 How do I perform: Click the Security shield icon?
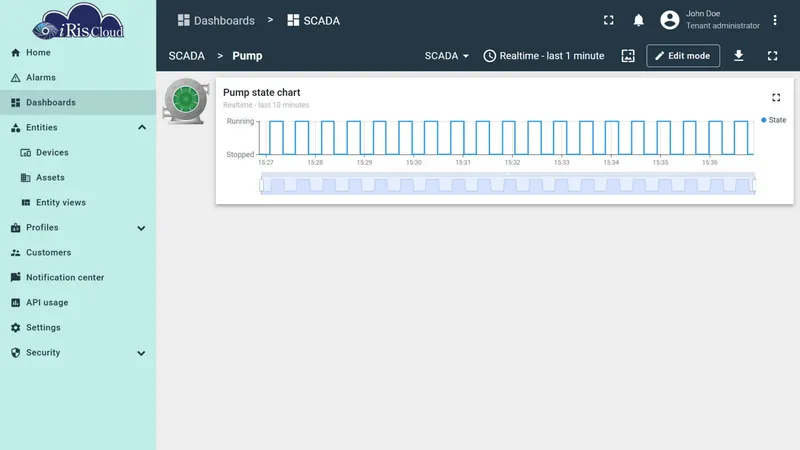15,353
